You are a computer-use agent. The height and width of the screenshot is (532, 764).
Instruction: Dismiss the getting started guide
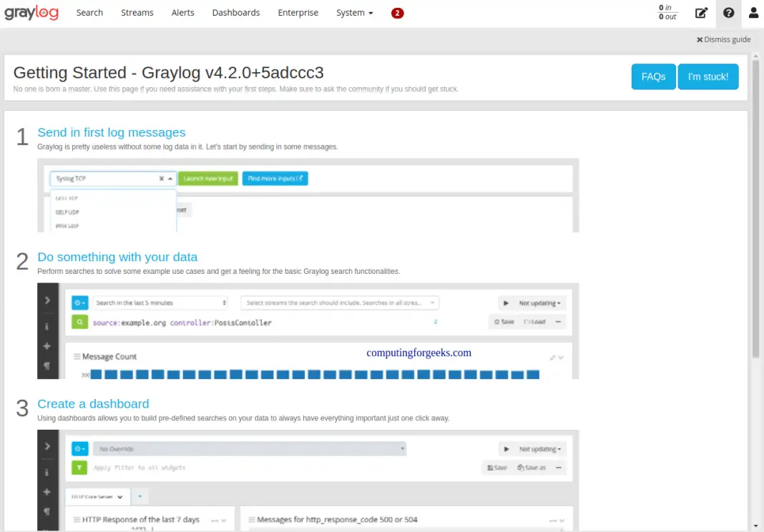[x=724, y=39]
